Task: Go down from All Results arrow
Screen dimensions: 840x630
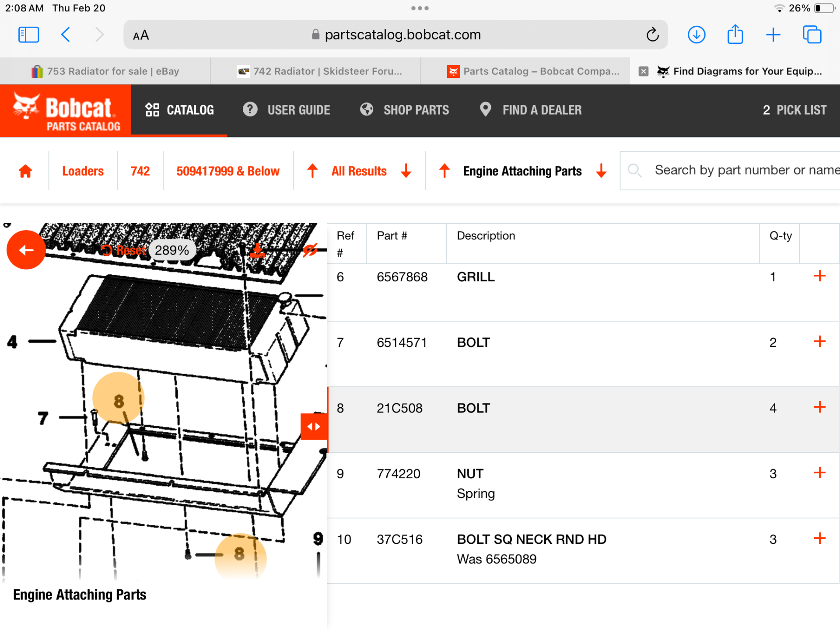Action: [x=406, y=171]
